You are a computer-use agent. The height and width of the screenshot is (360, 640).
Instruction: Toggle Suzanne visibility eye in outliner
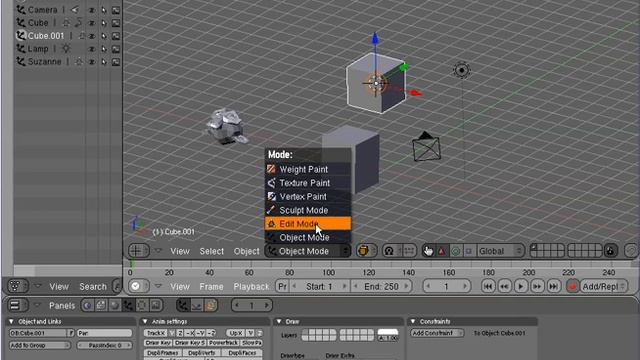tap(92, 62)
